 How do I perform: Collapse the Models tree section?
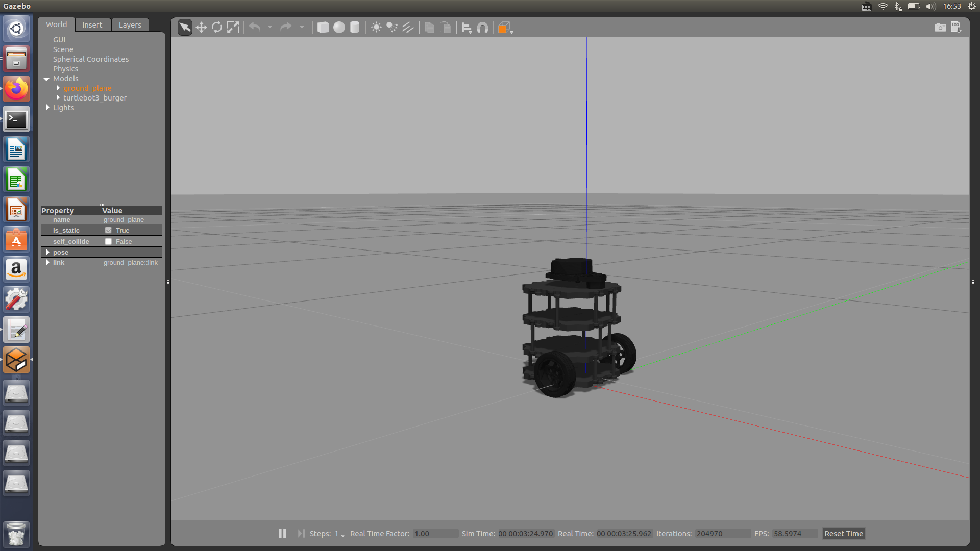tap(46, 79)
